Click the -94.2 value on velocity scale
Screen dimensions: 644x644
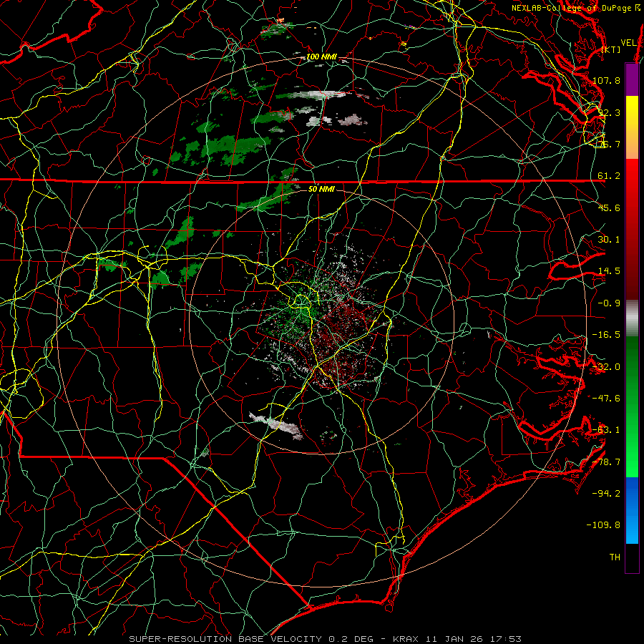(x=606, y=494)
